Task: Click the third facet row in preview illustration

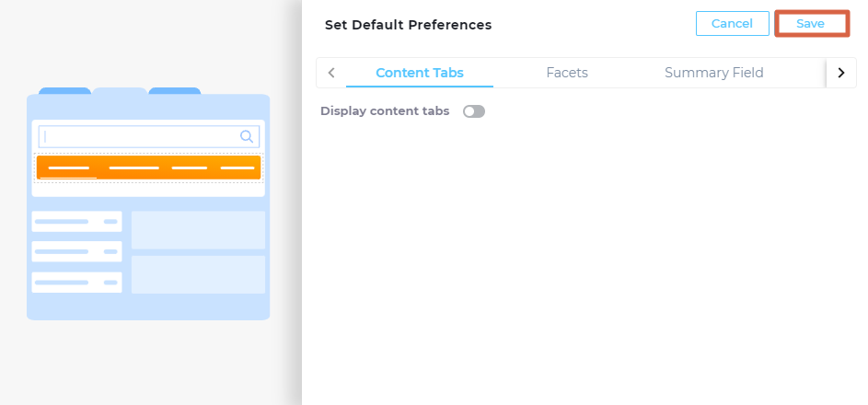Action: pyautogui.click(x=76, y=282)
